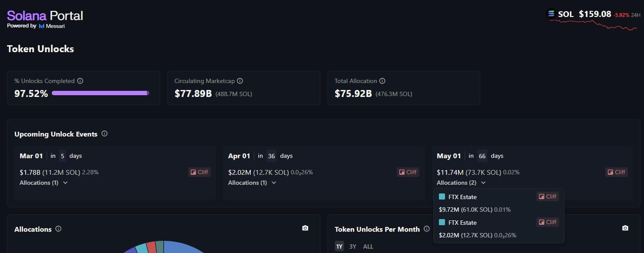644x253 pixels.
Task: Click the Total Allocation info icon
Action: tap(382, 81)
